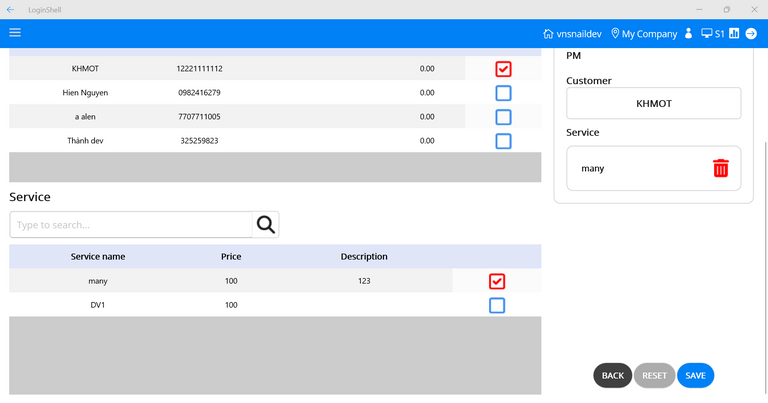Screen dimensions: 768x403
Task: Check the Hien Nguyen customer checkbox
Action: (503, 93)
